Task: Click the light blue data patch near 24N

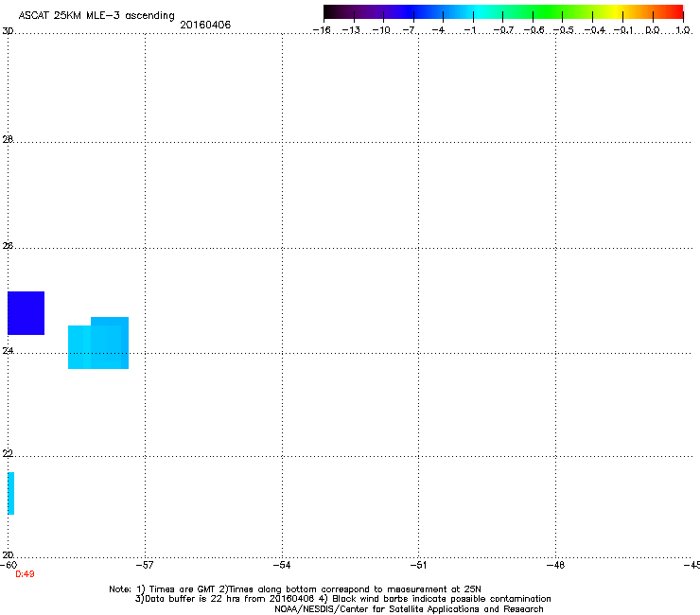Action: click(x=98, y=343)
